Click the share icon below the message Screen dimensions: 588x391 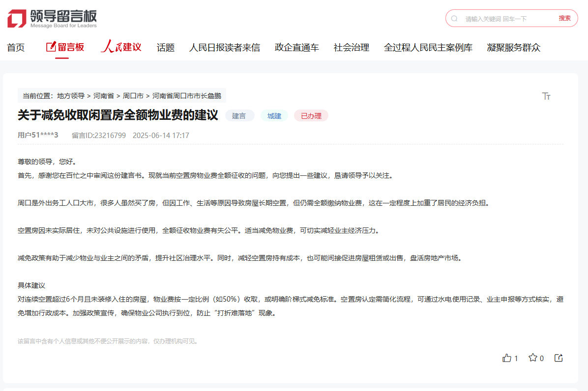559,358
